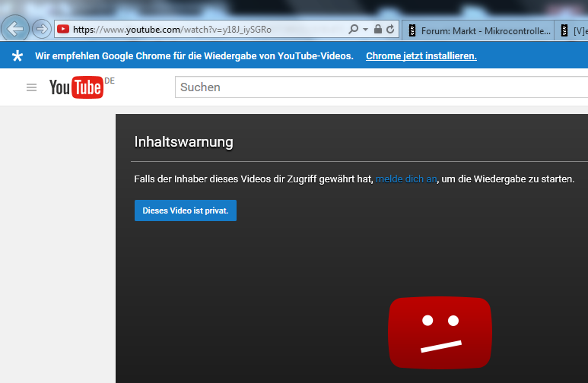Click 'Dieses Video ist privat.' button

tap(186, 210)
